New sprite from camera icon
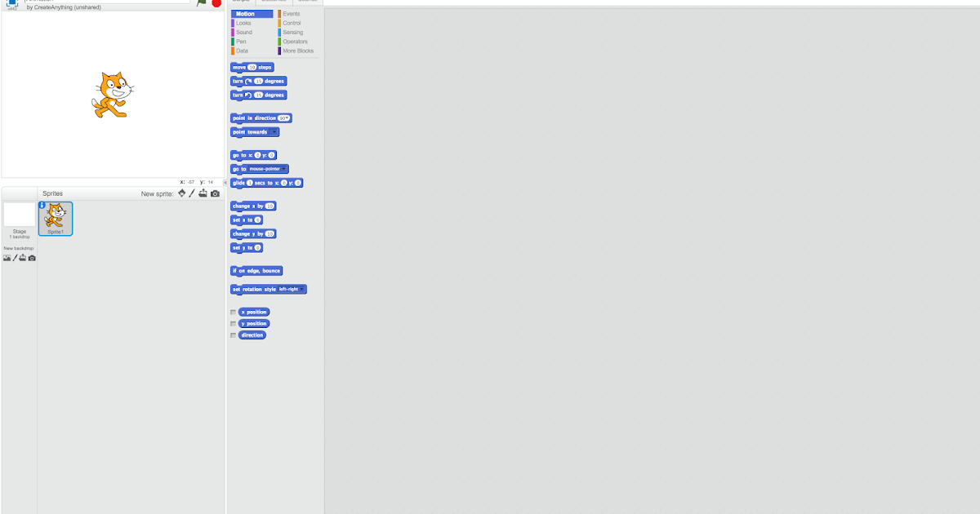980x514 pixels. tap(216, 193)
